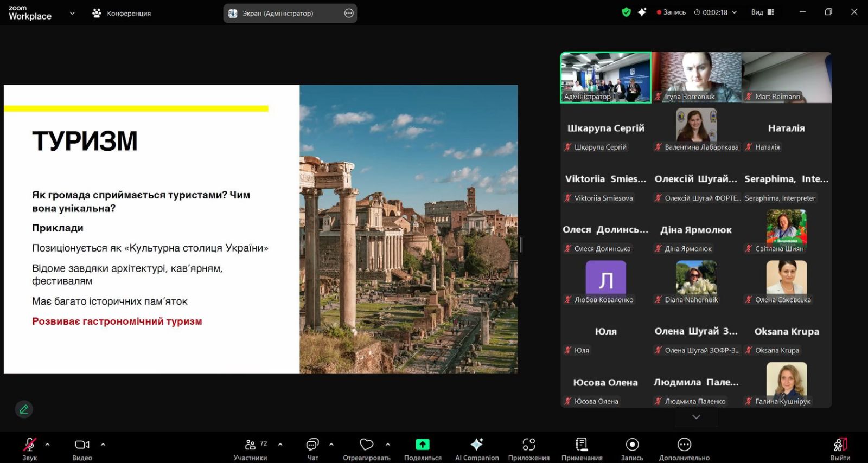The height and width of the screenshot is (463, 868).
Task: Open the Участники participants list
Action: point(250,445)
